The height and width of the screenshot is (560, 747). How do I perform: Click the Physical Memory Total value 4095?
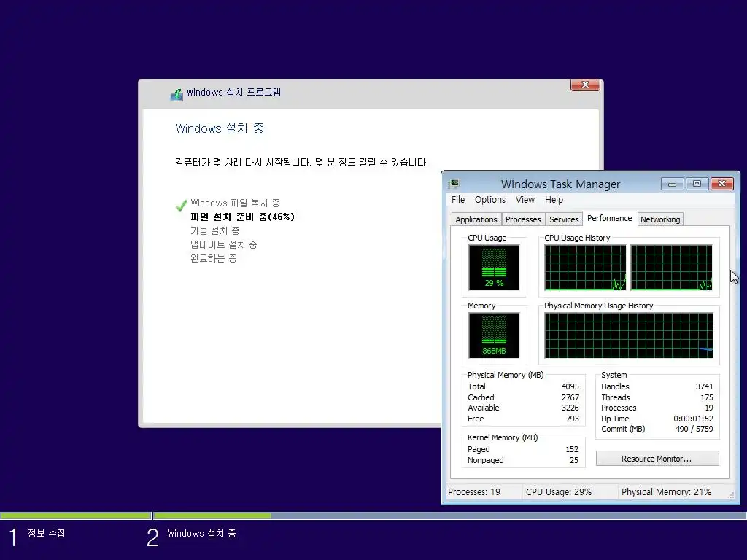[x=570, y=386]
